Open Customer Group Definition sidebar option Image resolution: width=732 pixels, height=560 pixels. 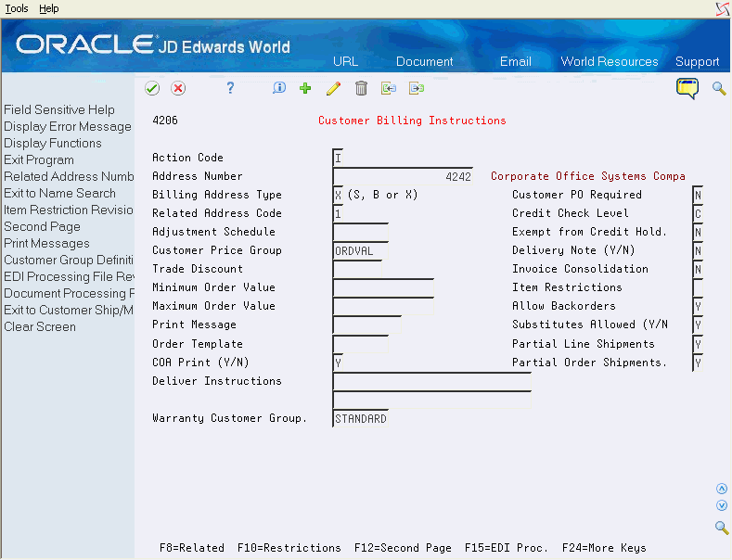click(69, 260)
